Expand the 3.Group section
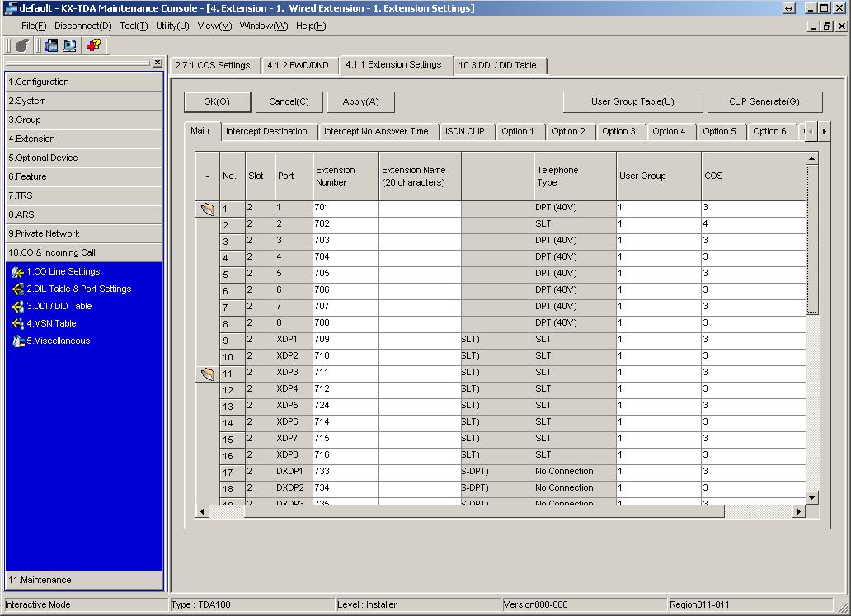The height and width of the screenshot is (616, 851). pyautogui.click(x=83, y=120)
